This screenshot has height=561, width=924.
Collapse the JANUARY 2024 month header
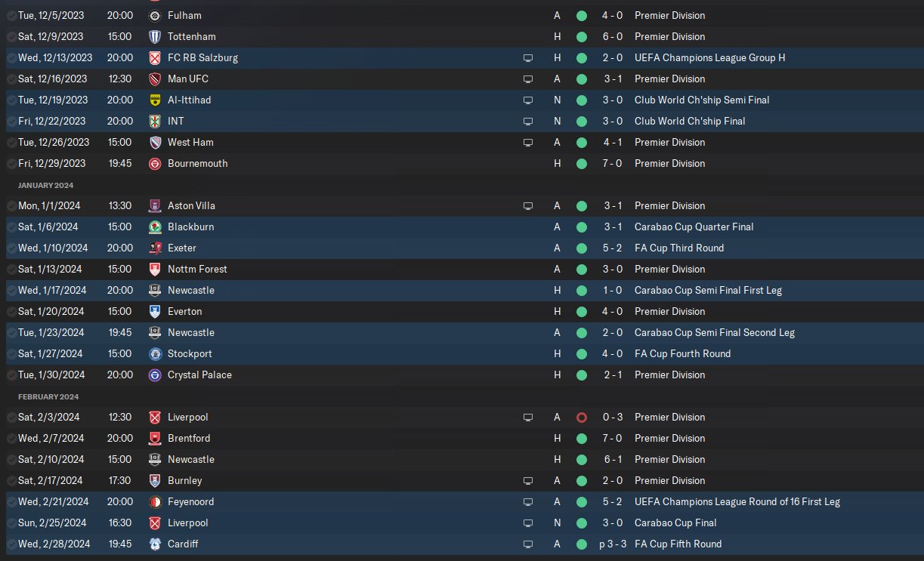pos(46,185)
